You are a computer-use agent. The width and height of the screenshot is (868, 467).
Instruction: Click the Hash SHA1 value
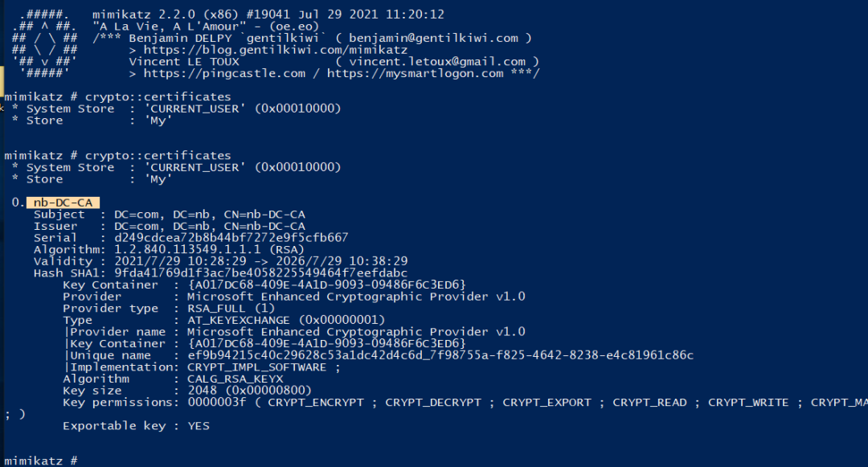click(260, 273)
